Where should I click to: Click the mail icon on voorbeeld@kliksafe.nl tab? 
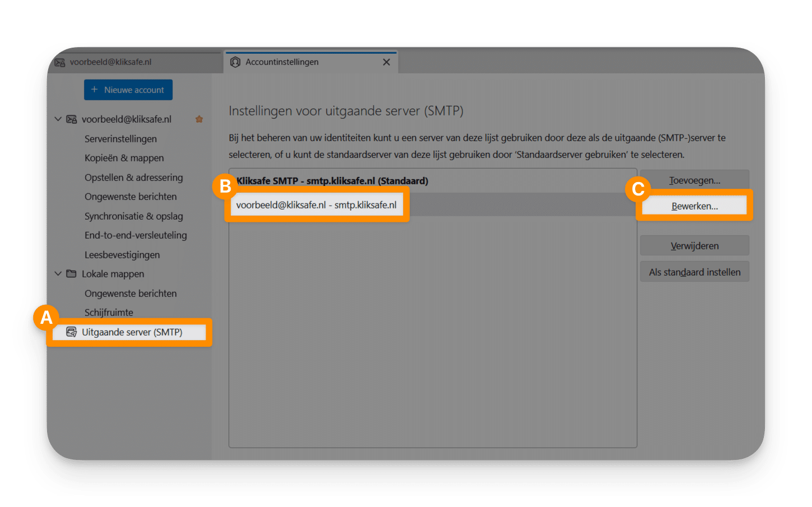tap(60, 62)
